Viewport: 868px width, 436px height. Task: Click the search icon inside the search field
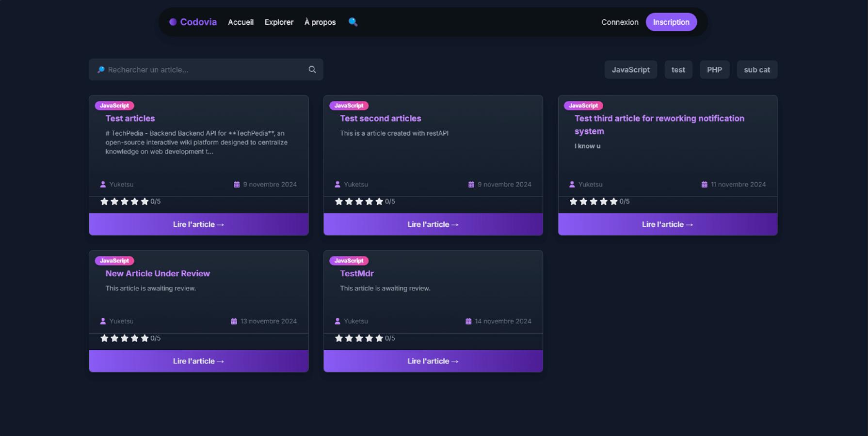(312, 69)
